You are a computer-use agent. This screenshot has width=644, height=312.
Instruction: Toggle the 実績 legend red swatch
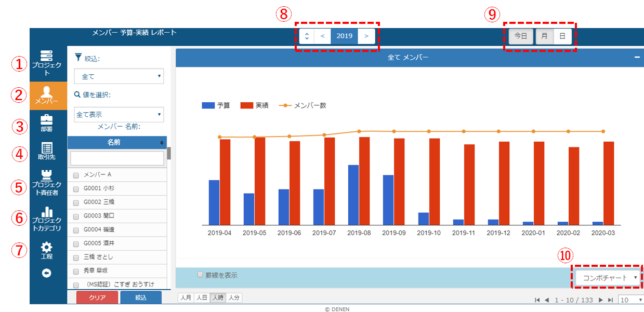(246, 105)
